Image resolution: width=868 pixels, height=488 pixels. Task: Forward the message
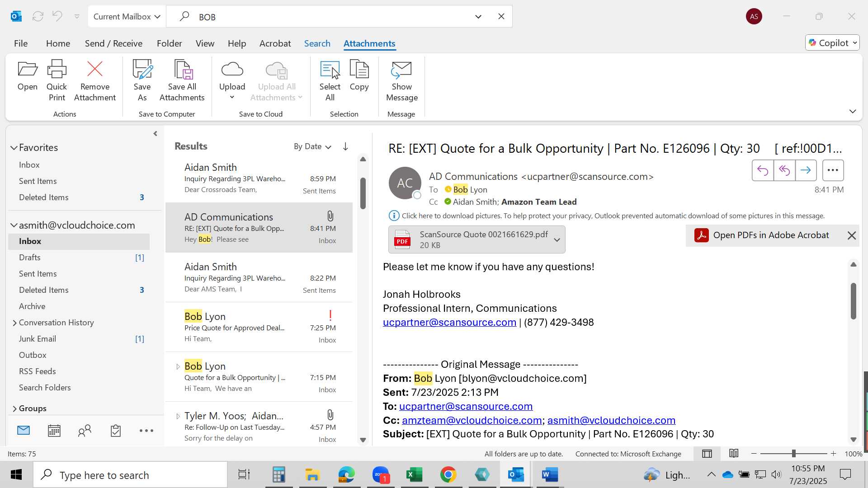806,170
